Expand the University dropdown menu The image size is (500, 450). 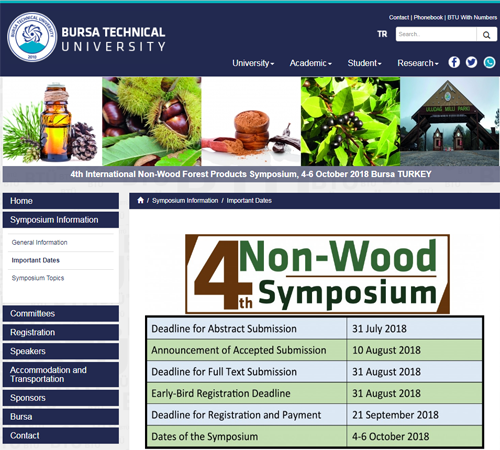253,63
